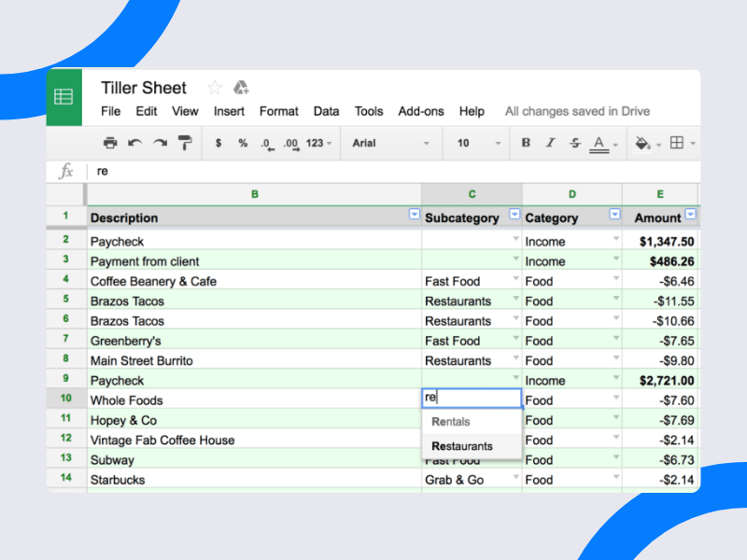
Task: Select row 10 header
Action: (65, 398)
